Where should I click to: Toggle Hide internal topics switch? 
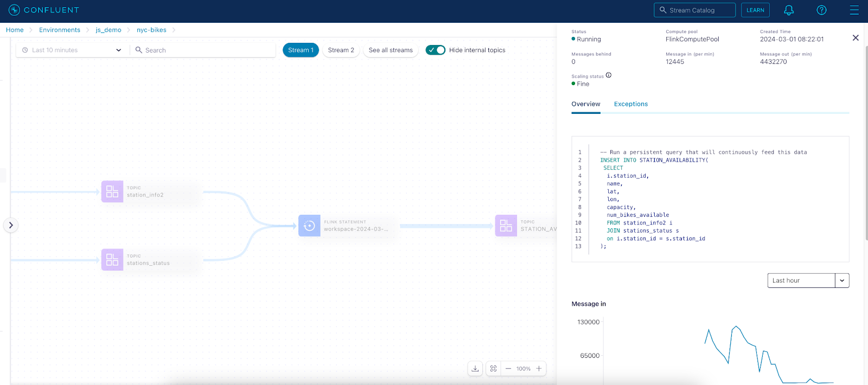[435, 50]
